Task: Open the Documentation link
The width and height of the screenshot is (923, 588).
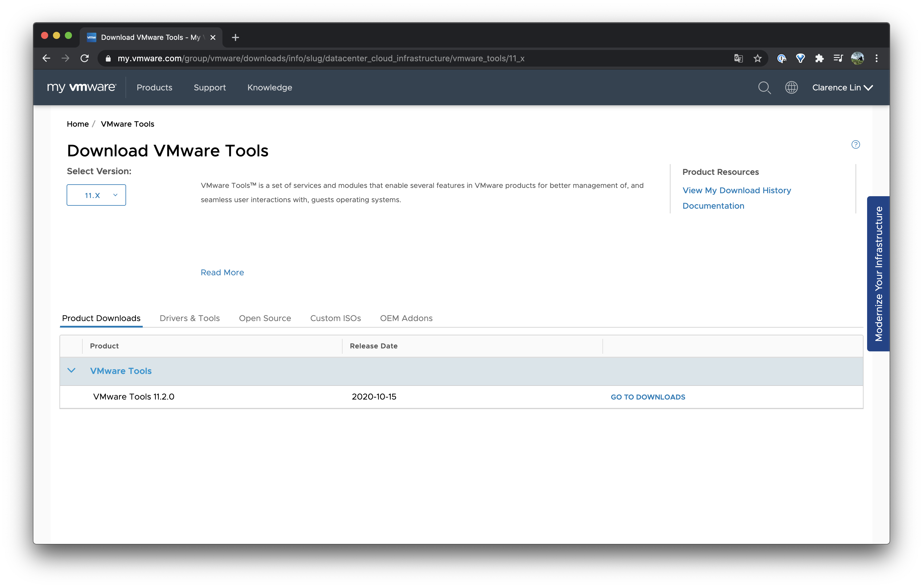Action: [713, 206]
